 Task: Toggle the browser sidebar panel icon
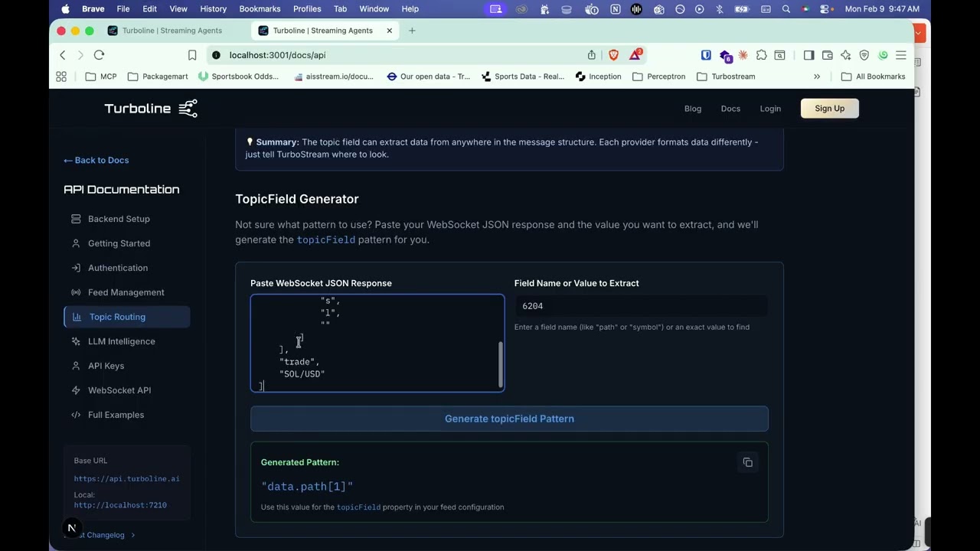pyautogui.click(x=808, y=55)
